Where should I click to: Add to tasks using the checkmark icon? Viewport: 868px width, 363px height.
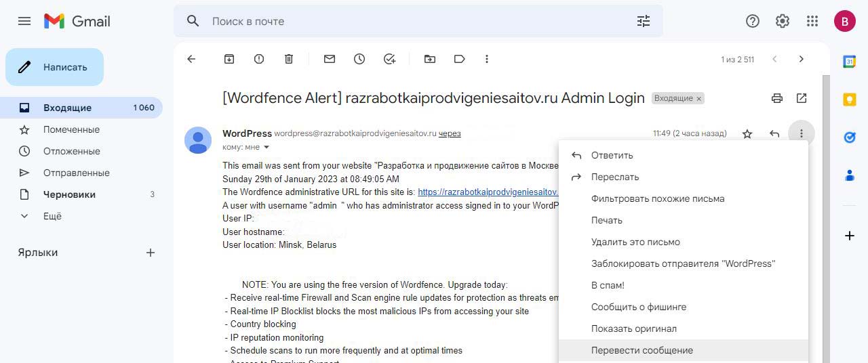click(389, 59)
